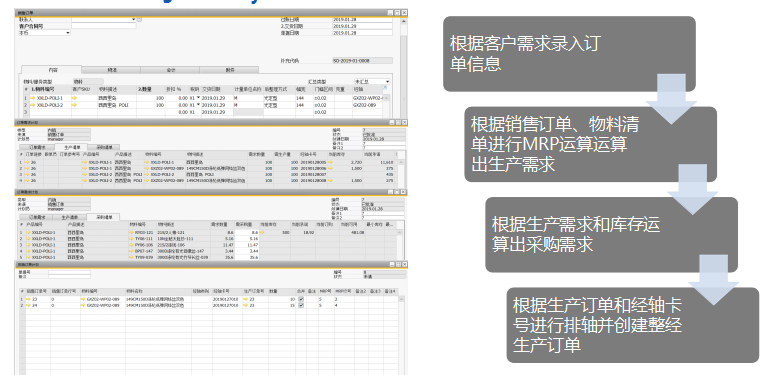Select 订单需求 tab in the production list window

36,147
